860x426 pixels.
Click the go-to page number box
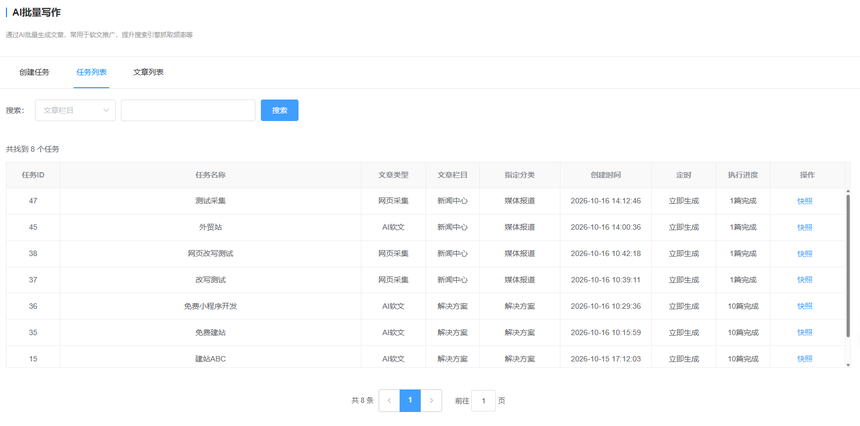coord(483,401)
